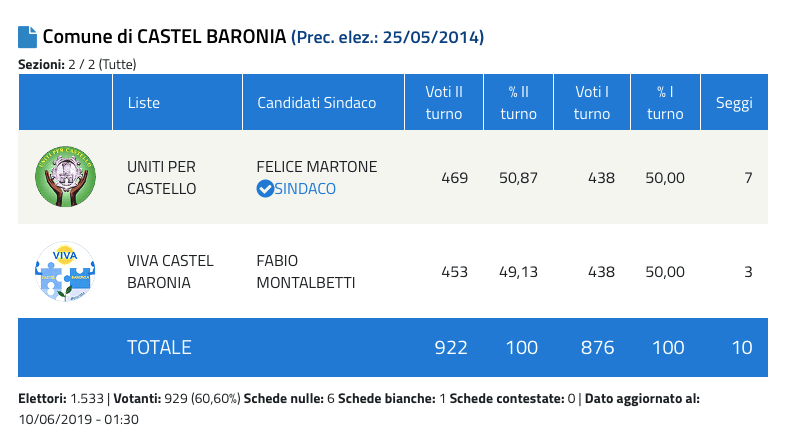Click the Comune di CASTEL BARONIA heading
The width and height of the screenshot is (788, 446).
coord(164,38)
